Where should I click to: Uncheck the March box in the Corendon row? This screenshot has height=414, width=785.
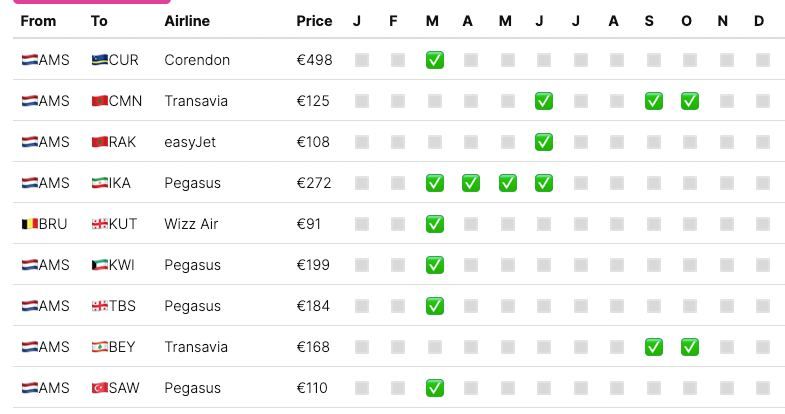434,60
